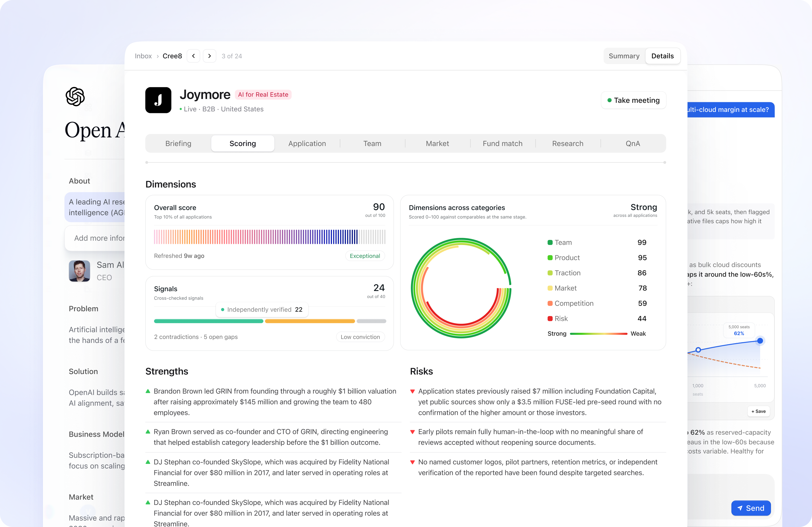Image resolution: width=812 pixels, height=527 pixels.
Task: Click the Problem heading in left window
Action: [x=83, y=309]
